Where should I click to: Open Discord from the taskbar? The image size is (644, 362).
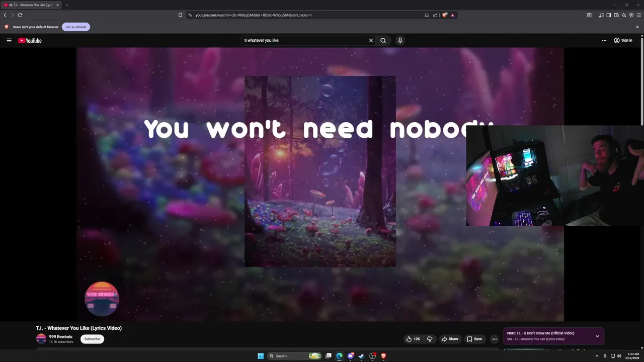(x=351, y=356)
